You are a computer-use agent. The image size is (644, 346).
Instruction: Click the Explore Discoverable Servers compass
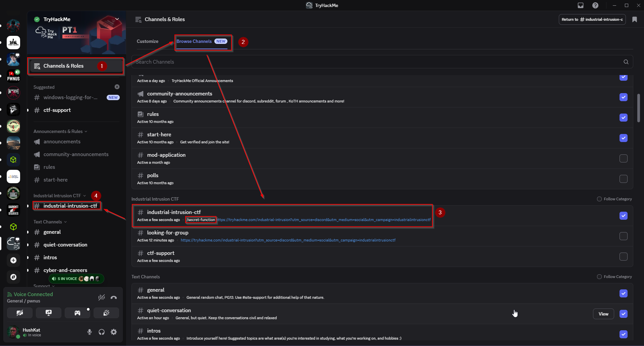pyautogui.click(x=13, y=277)
